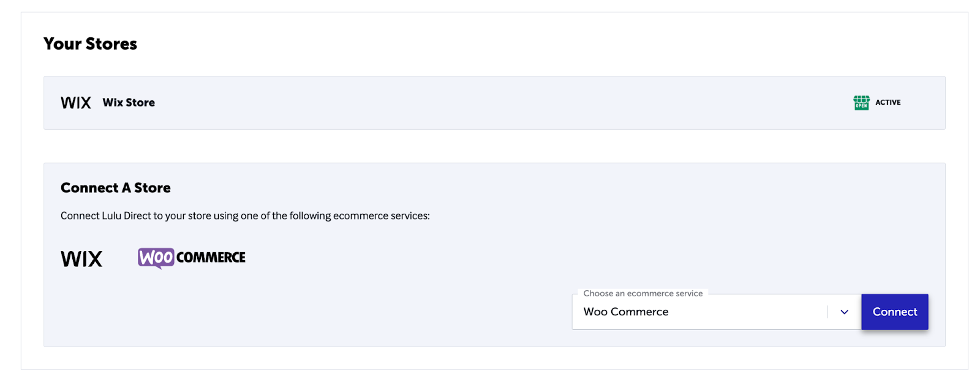Screen dimensions: 980x382
Task: Click the open-sign store icon near ACTIVE
Action: pos(861,102)
